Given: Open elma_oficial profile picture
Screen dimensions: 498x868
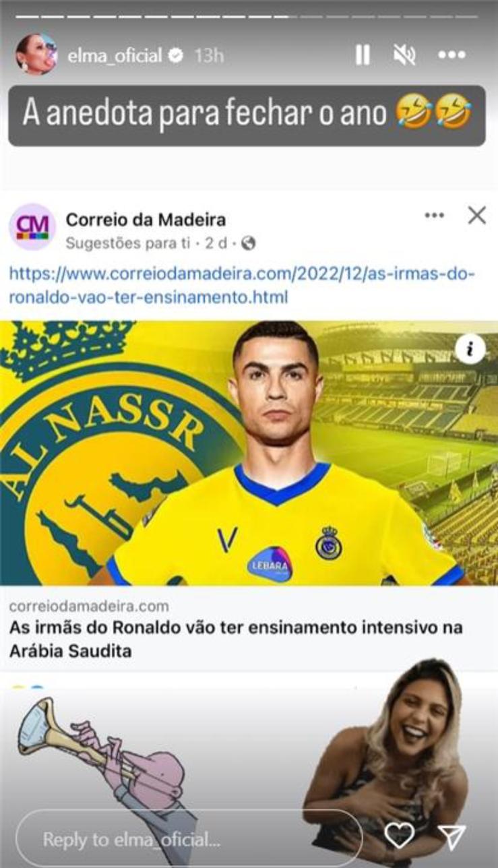Looking at the screenshot, I should pos(36,55).
